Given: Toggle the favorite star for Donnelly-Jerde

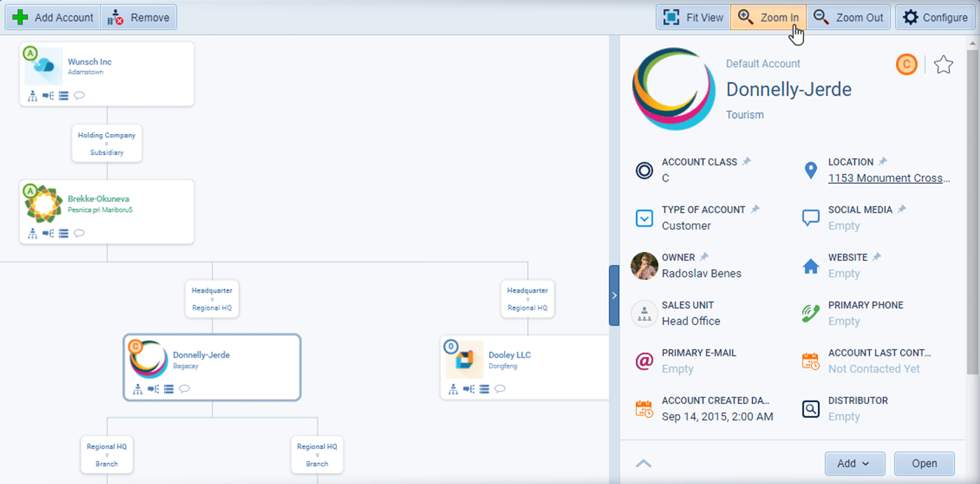Looking at the screenshot, I should point(944,64).
